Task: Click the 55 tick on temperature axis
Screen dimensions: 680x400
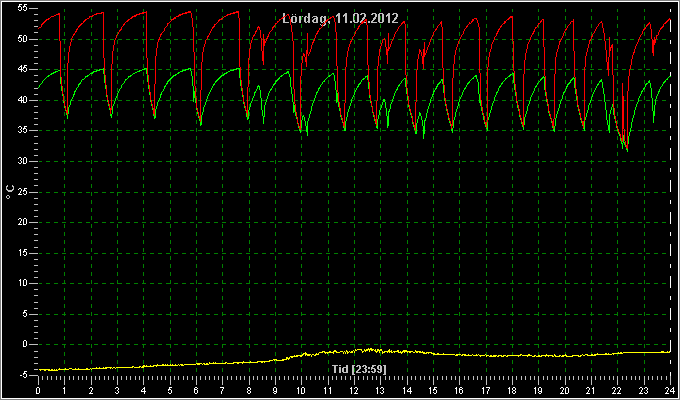Action: click(27, 9)
